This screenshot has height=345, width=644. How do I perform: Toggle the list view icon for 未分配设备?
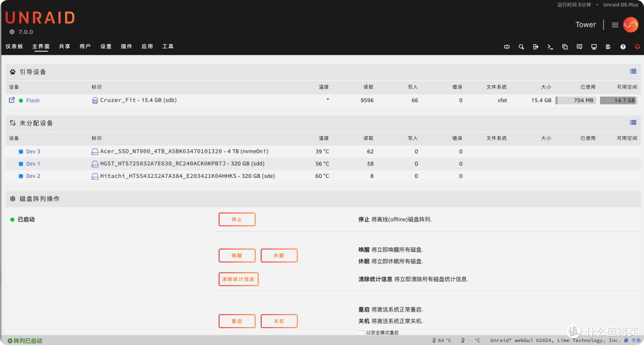633,122
